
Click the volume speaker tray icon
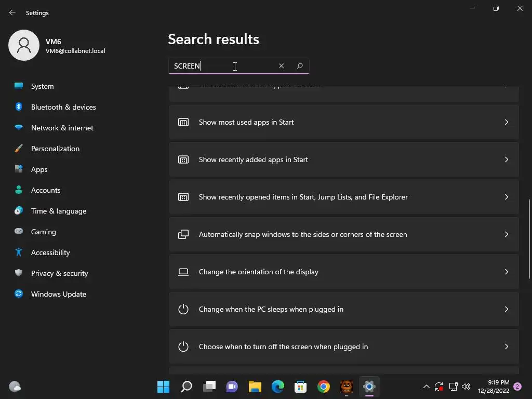(466, 387)
